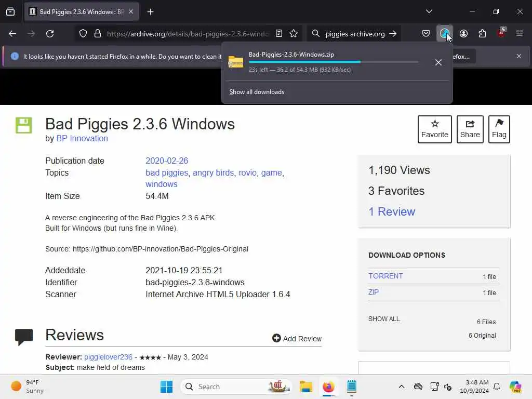Toggle reader view icon in address bar
The height and width of the screenshot is (399, 532).
(x=279, y=33)
